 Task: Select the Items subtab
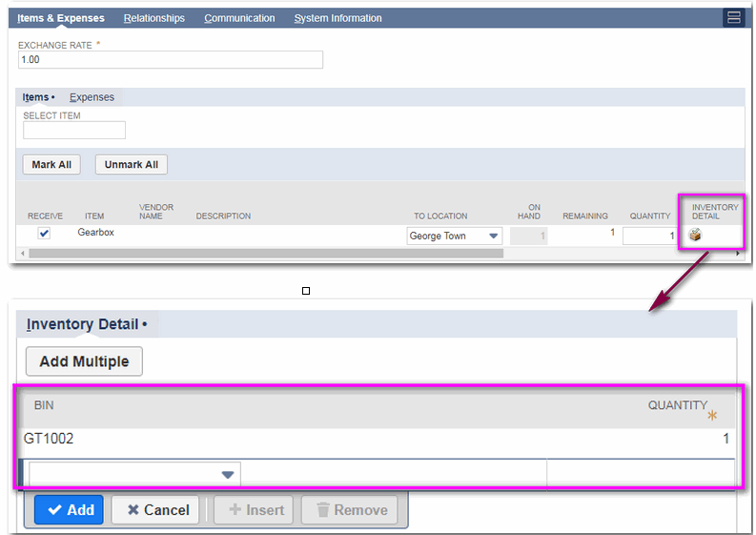(36, 97)
